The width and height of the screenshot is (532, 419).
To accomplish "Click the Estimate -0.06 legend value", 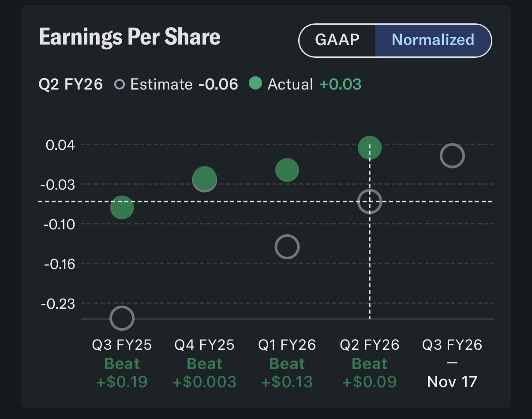I will [x=218, y=84].
